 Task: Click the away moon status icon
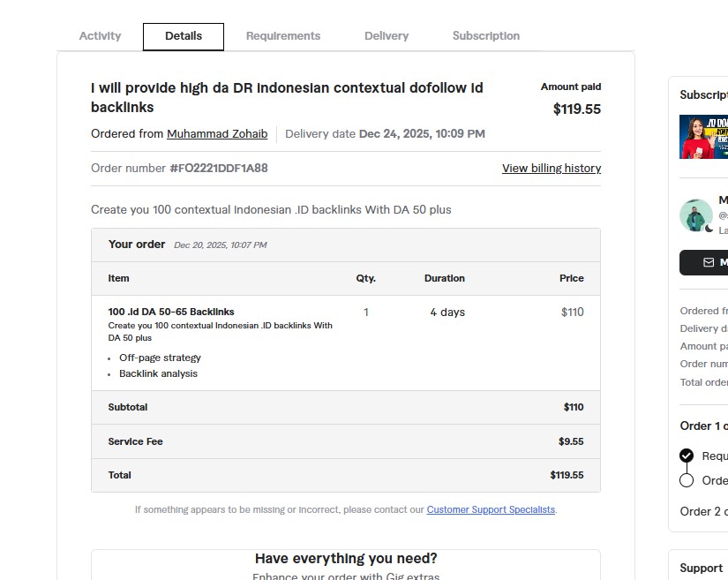coord(709,229)
